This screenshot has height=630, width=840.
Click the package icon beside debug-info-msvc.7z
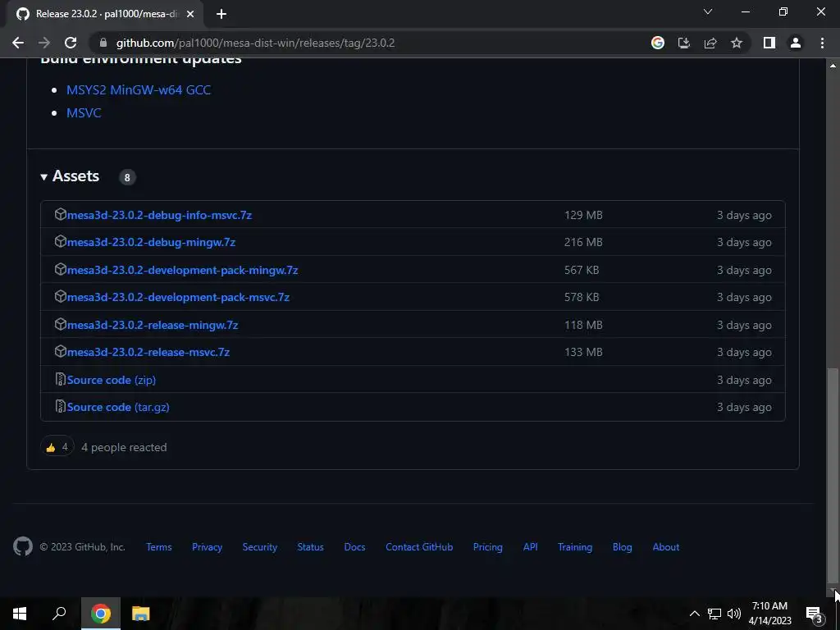click(x=61, y=214)
